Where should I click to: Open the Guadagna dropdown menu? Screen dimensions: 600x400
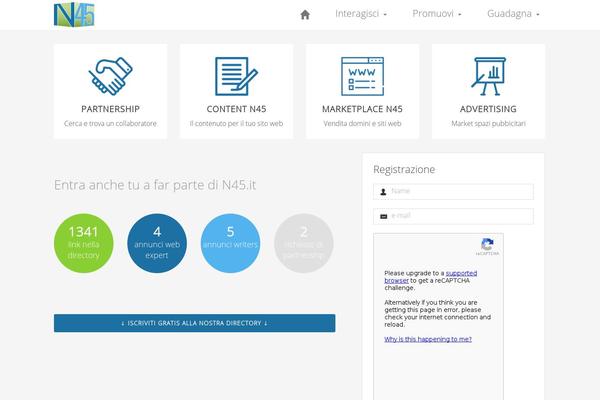pyautogui.click(x=513, y=14)
